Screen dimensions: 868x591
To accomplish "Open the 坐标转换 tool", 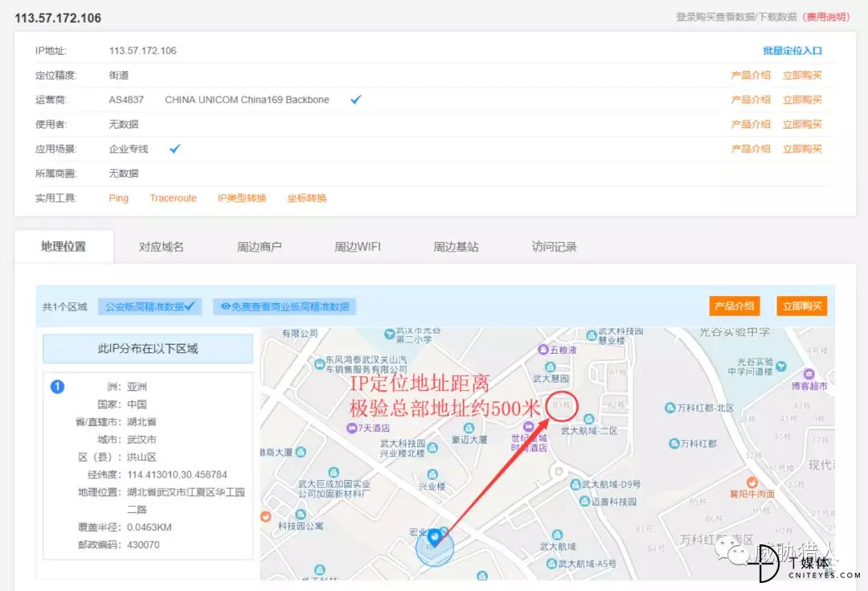I will point(307,198).
